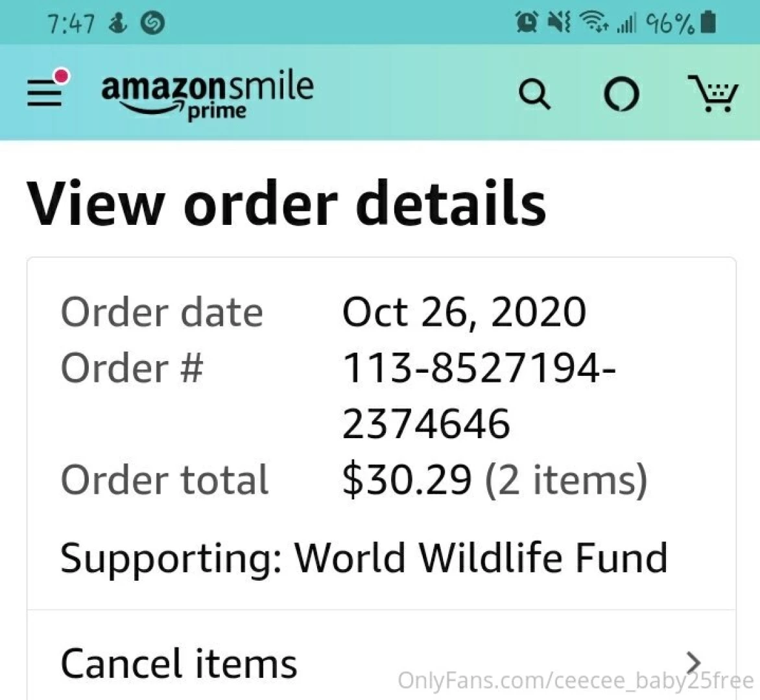Tap the order number 113-8527194-2374646
This screenshot has height=700, width=760.
[x=479, y=395]
